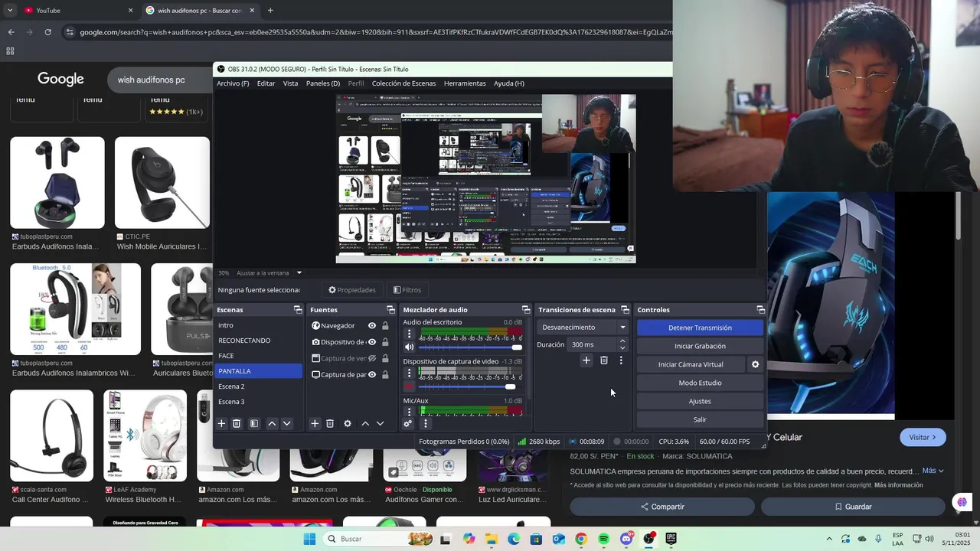
Task: Expand Ajustar a la ventana zoom dropdown
Action: [299, 272]
